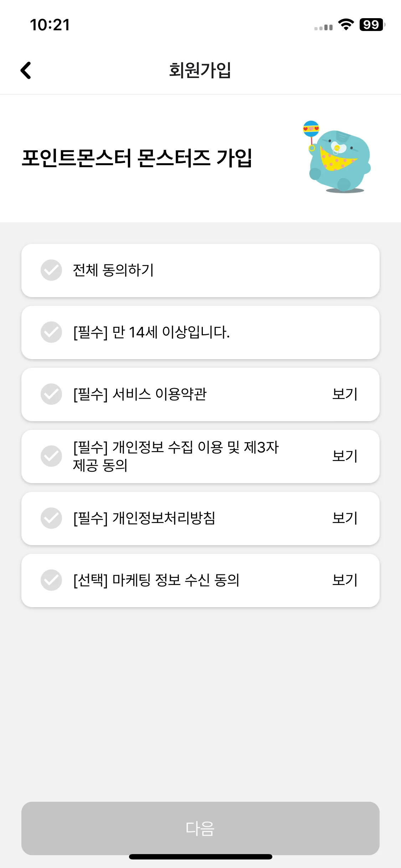This screenshot has width=401, height=868.
Task: Tap the battery indicator in status bar
Action: pos(372,25)
